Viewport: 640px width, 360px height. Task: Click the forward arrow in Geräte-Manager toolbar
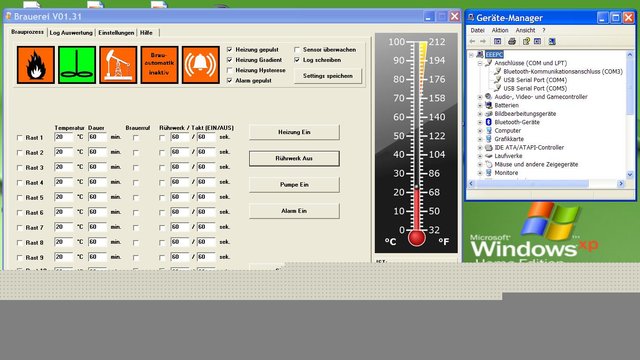483,41
